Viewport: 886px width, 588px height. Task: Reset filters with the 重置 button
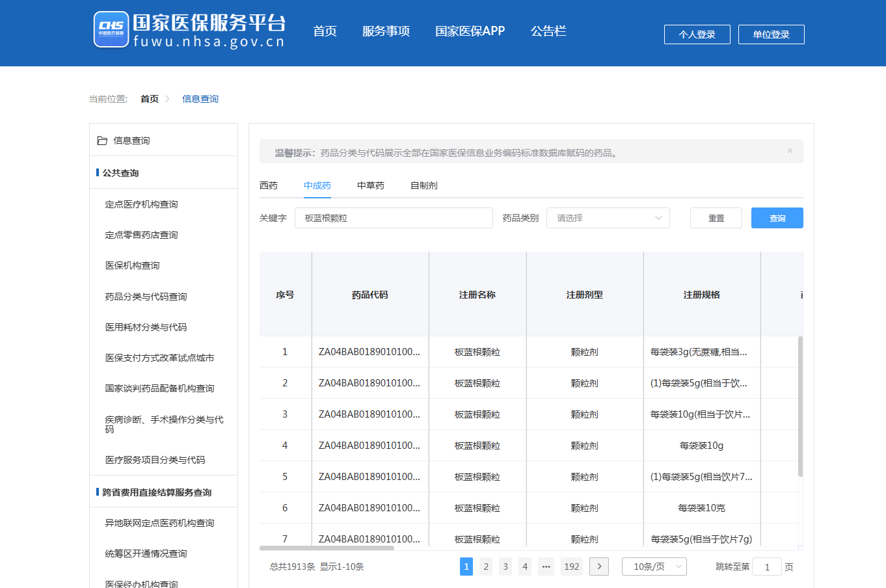coord(716,218)
